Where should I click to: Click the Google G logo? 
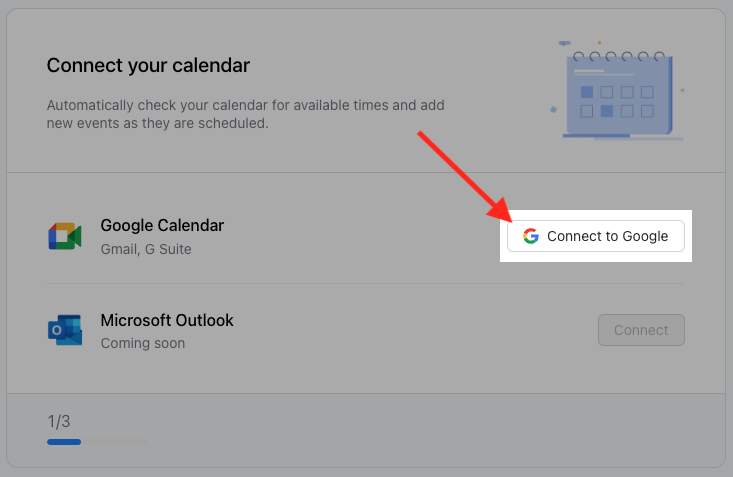[531, 236]
